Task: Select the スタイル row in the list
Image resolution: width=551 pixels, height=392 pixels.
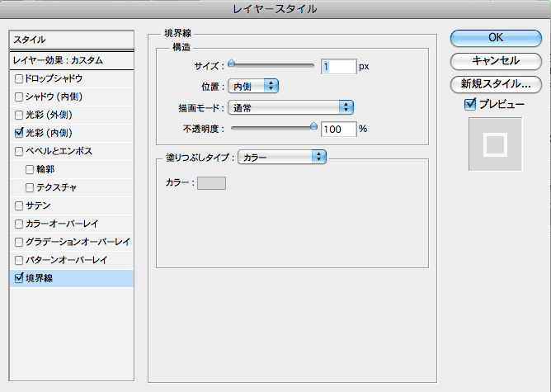Action: (72, 40)
